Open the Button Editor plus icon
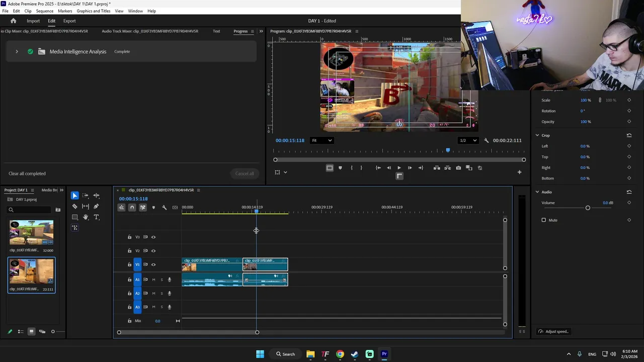This screenshot has height=362, width=644. (x=519, y=172)
